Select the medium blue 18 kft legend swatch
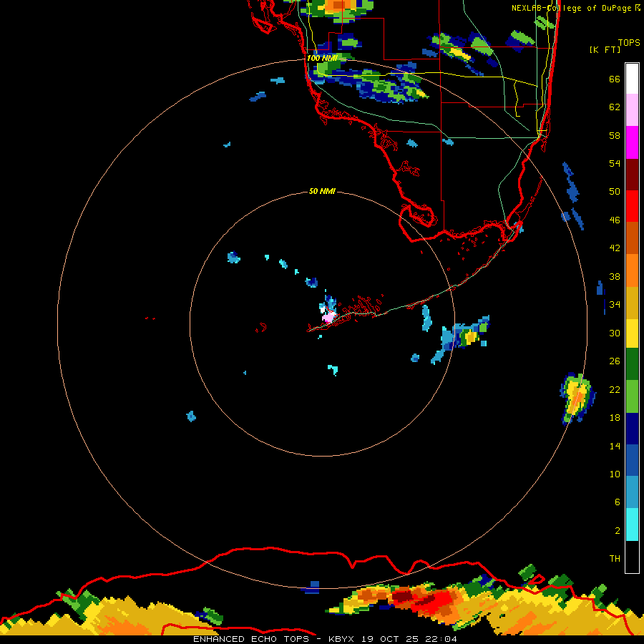Image resolution: width=644 pixels, height=644 pixels. 632,460
